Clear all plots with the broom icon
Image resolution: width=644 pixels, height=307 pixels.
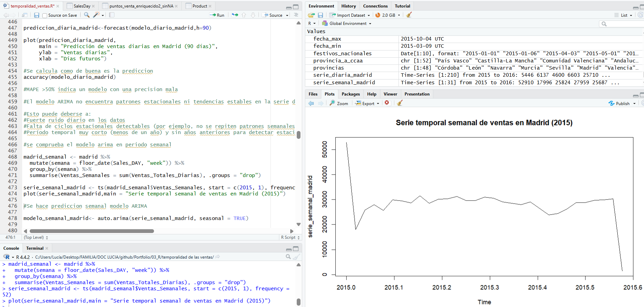[400, 103]
